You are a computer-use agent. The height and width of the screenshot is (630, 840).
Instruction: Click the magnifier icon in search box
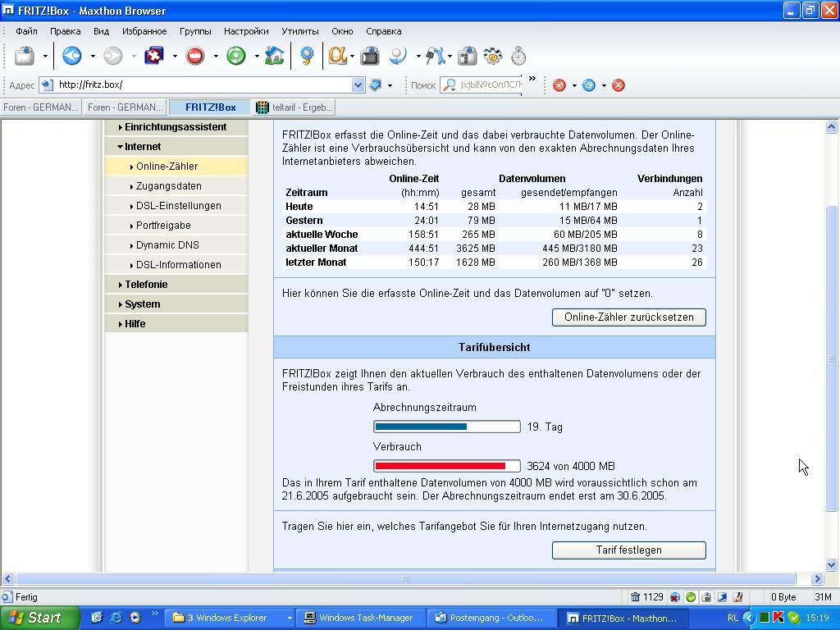pyautogui.click(x=450, y=84)
